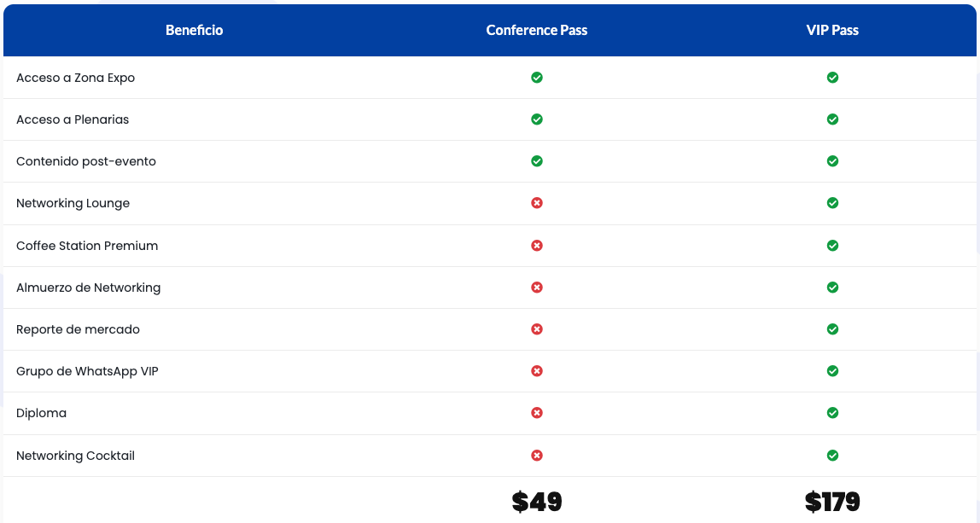Click the $179 VIP Pass price
The width and height of the screenshot is (980, 523).
click(832, 502)
